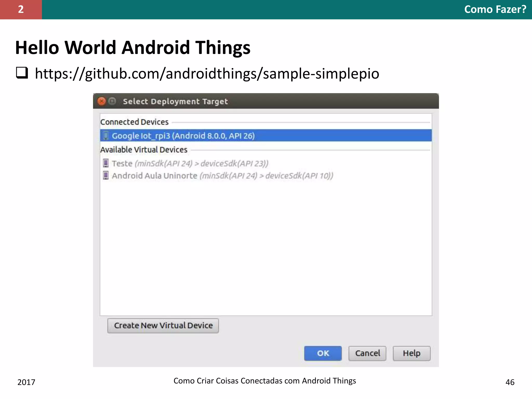Click the footer title Como Criar Coisas Conectadas

(265, 381)
